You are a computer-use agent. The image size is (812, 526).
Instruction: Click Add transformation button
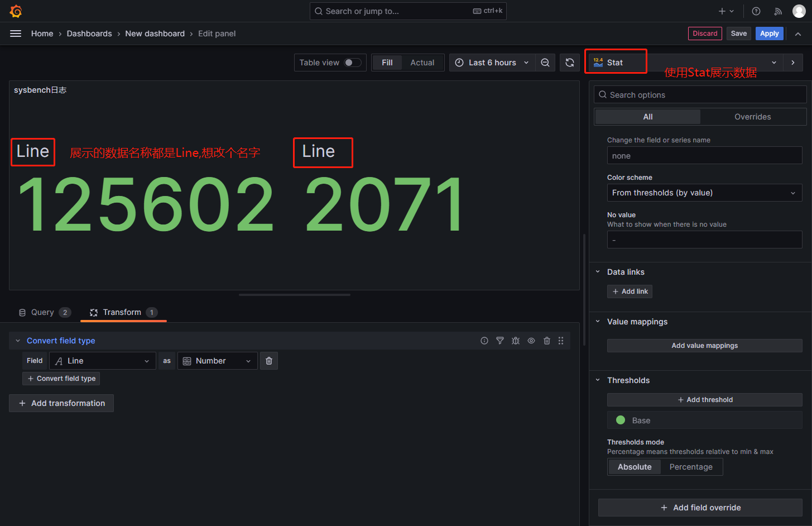(x=61, y=403)
